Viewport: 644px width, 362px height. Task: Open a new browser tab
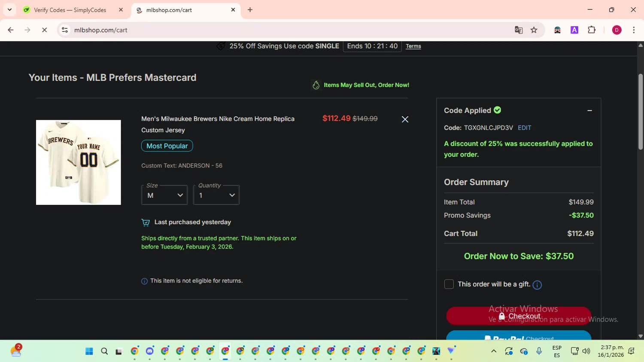(x=250, y=10)
